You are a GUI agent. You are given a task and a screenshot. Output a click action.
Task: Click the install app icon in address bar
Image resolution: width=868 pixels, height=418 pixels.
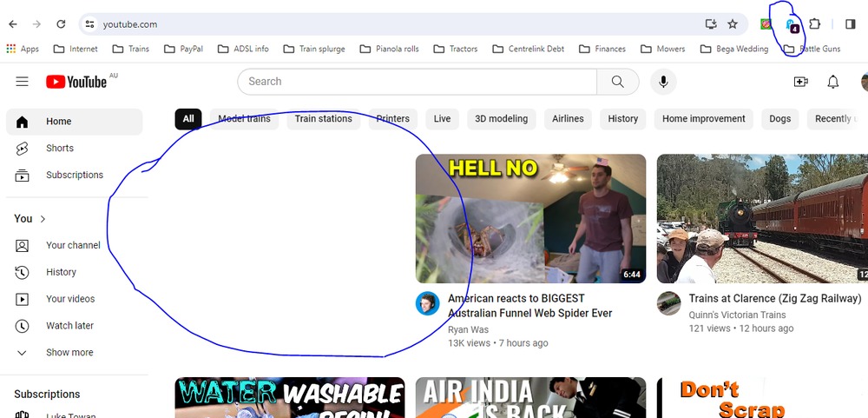712,23
